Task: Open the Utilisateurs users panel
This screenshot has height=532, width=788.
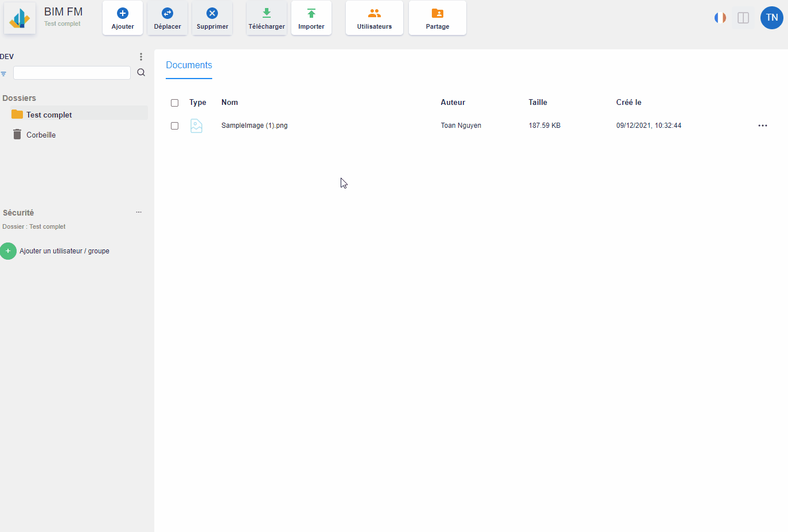Action: [x=375, y=18]
